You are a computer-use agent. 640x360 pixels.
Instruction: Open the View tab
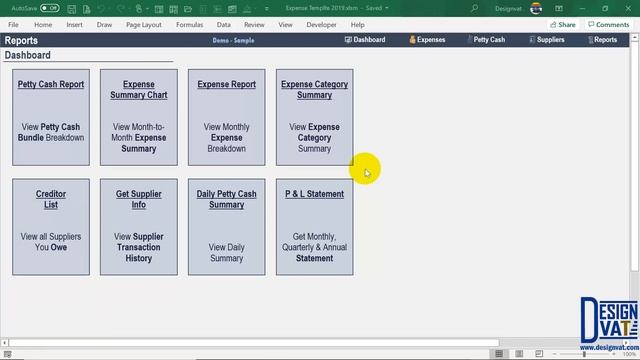[285, 24]
